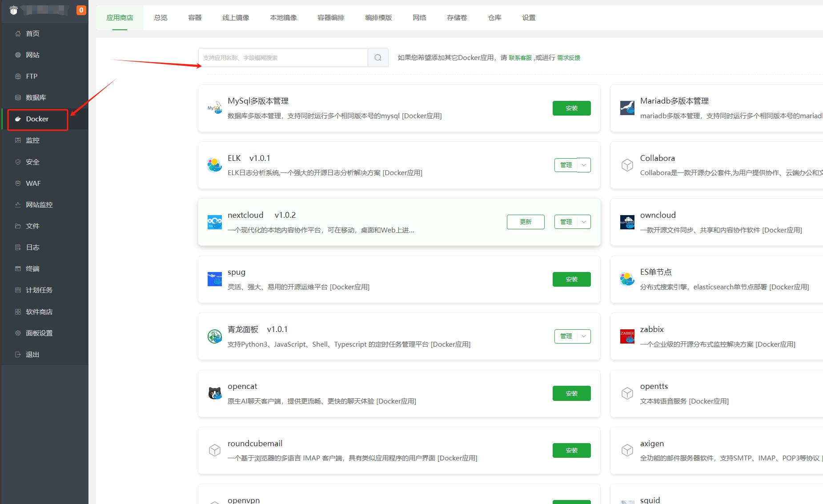
Task: Click the WAF sidebar icon
Action: pyautogui.click(x=18, y=183)
